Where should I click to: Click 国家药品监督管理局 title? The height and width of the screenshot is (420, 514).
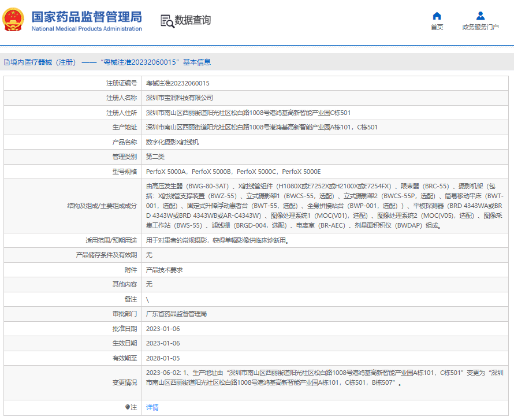pyautogui.click(x=87, y=17)
